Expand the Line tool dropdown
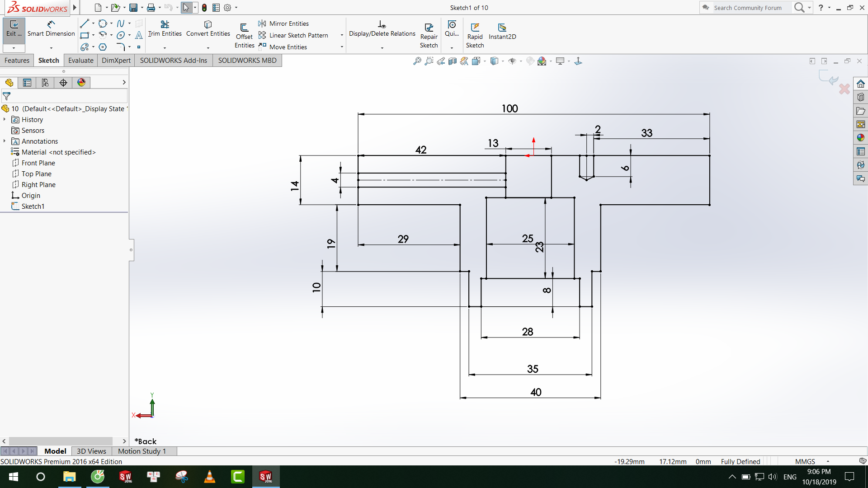Viewport: 868px width, 488px height. [93, 23]
